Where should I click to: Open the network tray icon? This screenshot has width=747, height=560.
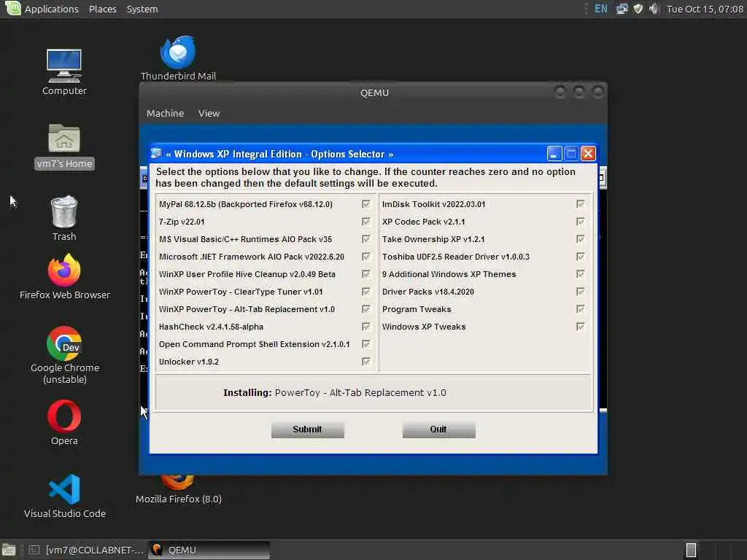[x=622, y=9]
